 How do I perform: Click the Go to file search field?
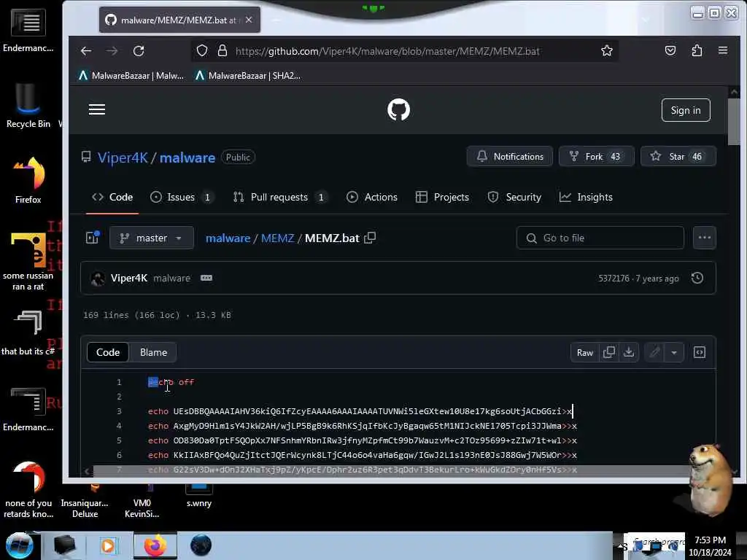point(600,238)
